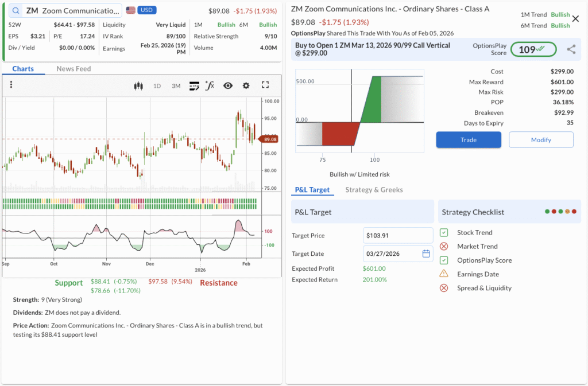
Task: Switch to the Strategy & Greeks tab
Action: point(374,190)
